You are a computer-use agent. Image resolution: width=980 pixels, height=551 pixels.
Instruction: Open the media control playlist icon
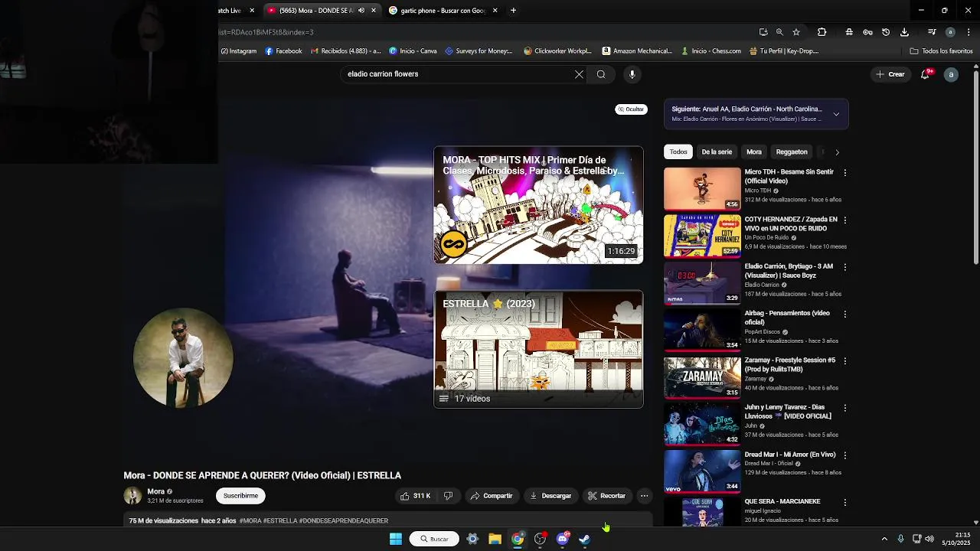pyautogui.click(x=932, y=32)
